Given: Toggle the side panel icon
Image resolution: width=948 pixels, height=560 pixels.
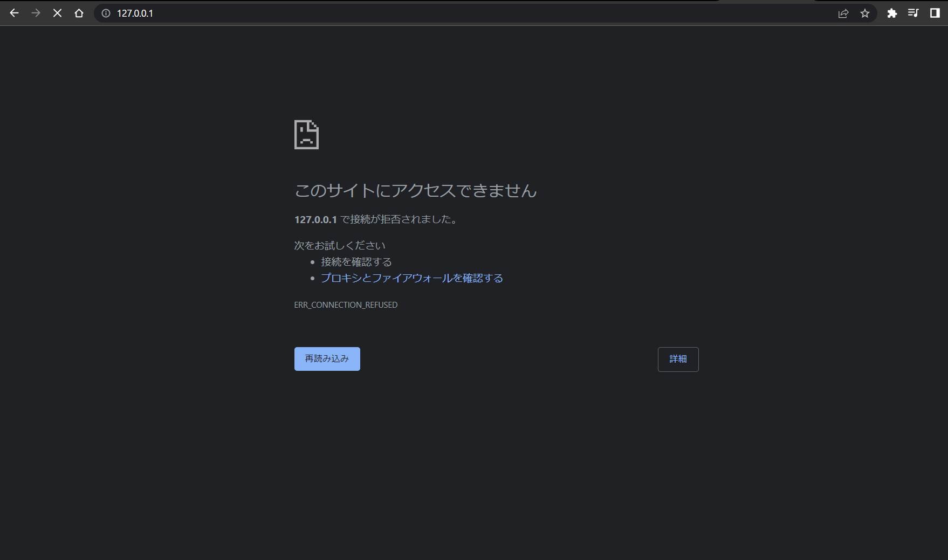Looking at the screenshot, I should 935,13.
